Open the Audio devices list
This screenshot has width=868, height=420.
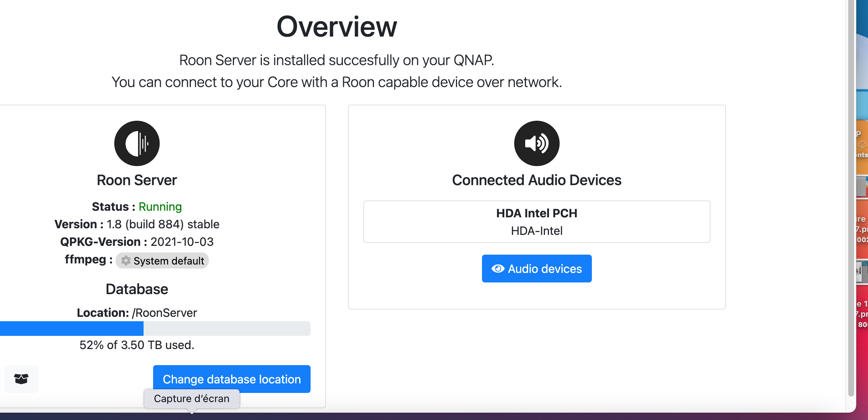pos(537,269)
